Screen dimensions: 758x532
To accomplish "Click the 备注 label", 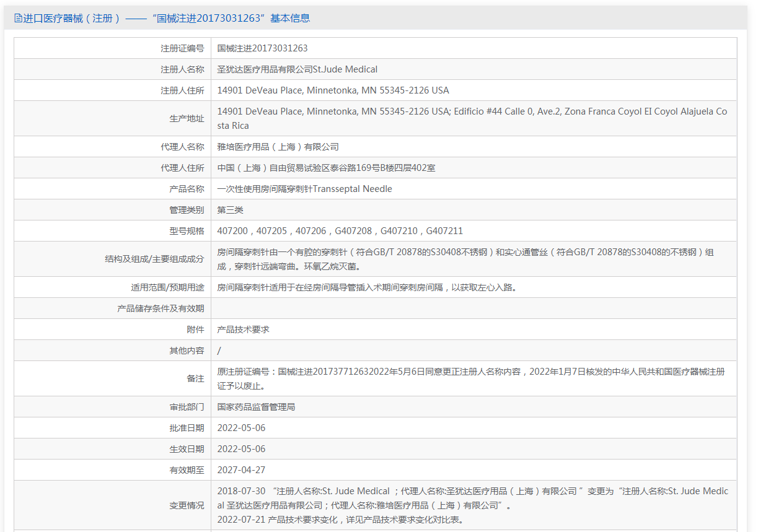I will click(195, 378).
